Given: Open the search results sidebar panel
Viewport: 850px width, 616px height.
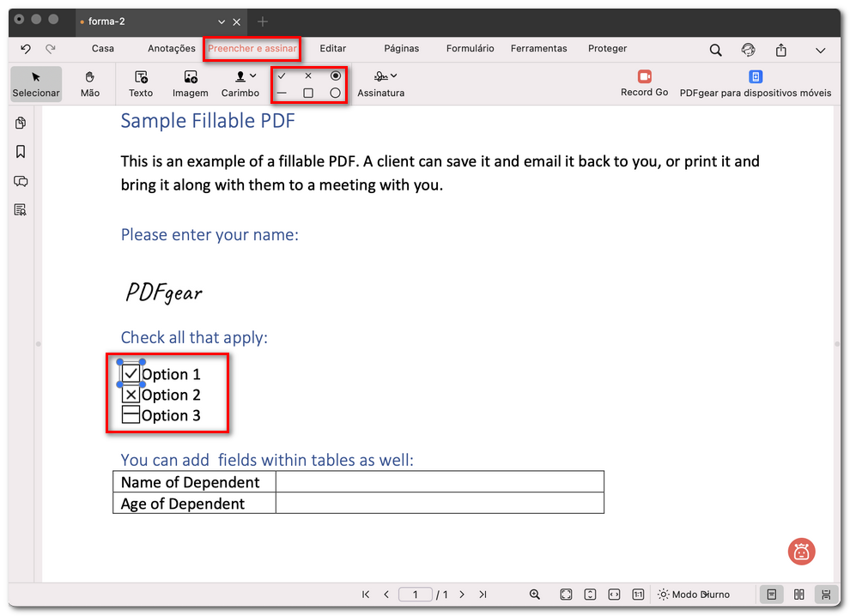Looking at the screenshot, I should click(21, 209).
